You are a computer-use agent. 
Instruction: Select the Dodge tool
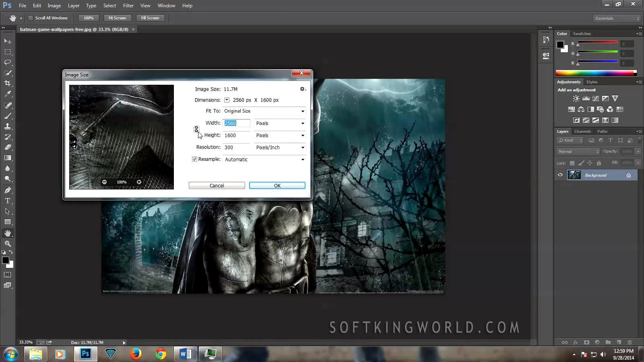click(8, 179)
